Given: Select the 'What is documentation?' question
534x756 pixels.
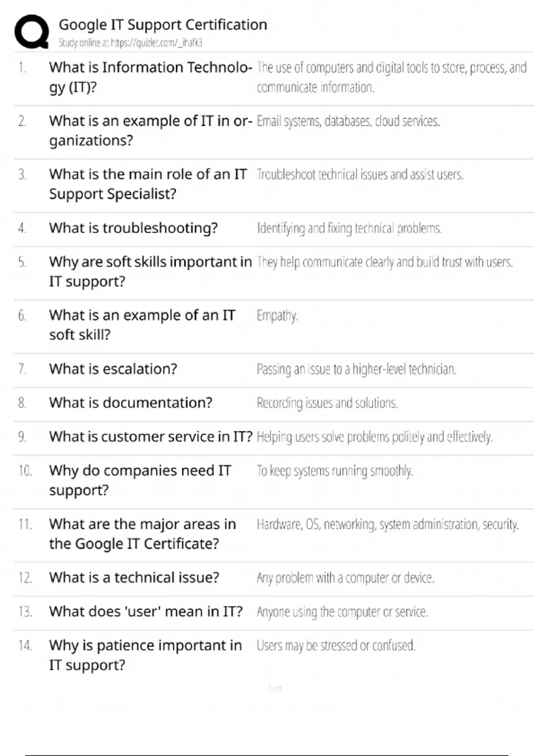Looking at the screenshot, I should (131, 402).
